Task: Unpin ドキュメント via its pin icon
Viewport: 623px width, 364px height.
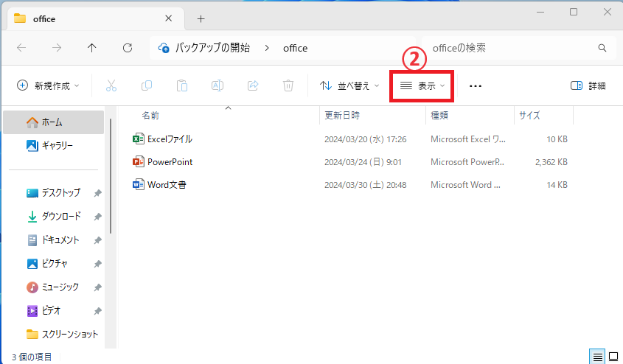Action: pyautogui.click(x=97, y=240)
